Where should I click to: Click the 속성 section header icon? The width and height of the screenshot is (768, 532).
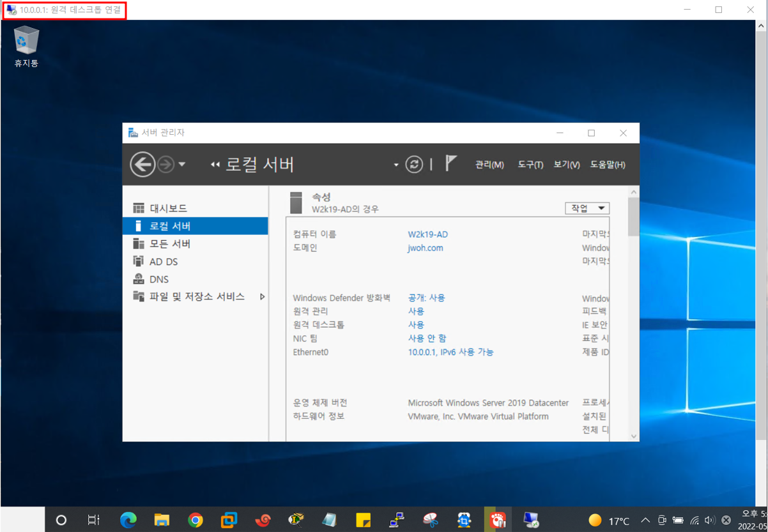(x=295, y=202)
